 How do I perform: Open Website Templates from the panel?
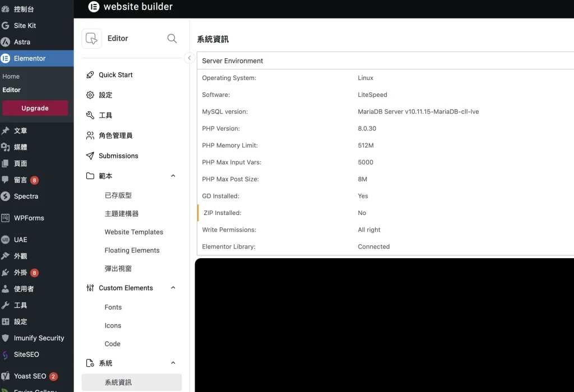click(134, 232)
